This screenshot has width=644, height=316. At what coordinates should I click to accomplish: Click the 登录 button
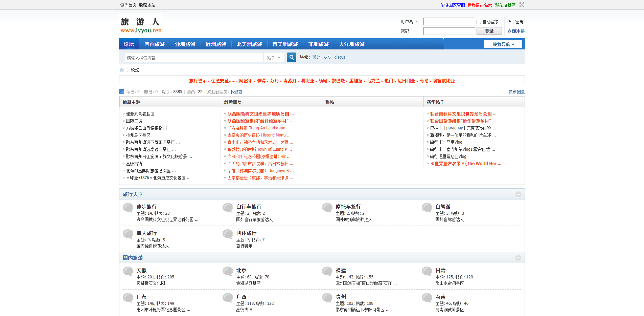tap(489, 31)
